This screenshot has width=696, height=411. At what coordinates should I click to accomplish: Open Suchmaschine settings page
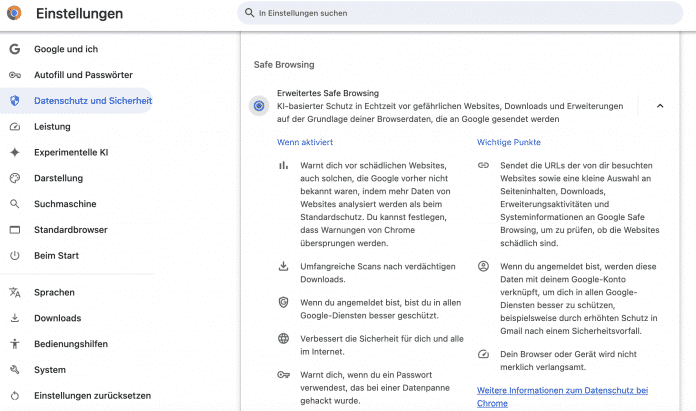click(x=65, y=204)
